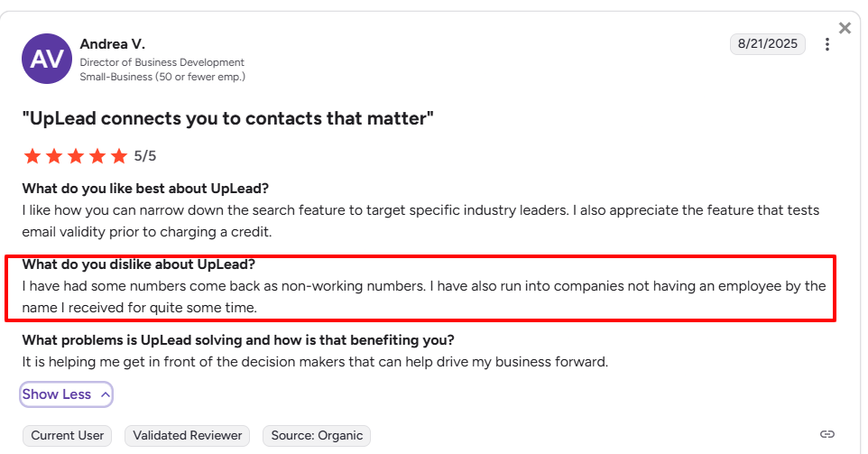Select the Validated Reviewer badge
The width and height of the screenshot is (868, 454).
pyautogui.click(x=188, y=436)
